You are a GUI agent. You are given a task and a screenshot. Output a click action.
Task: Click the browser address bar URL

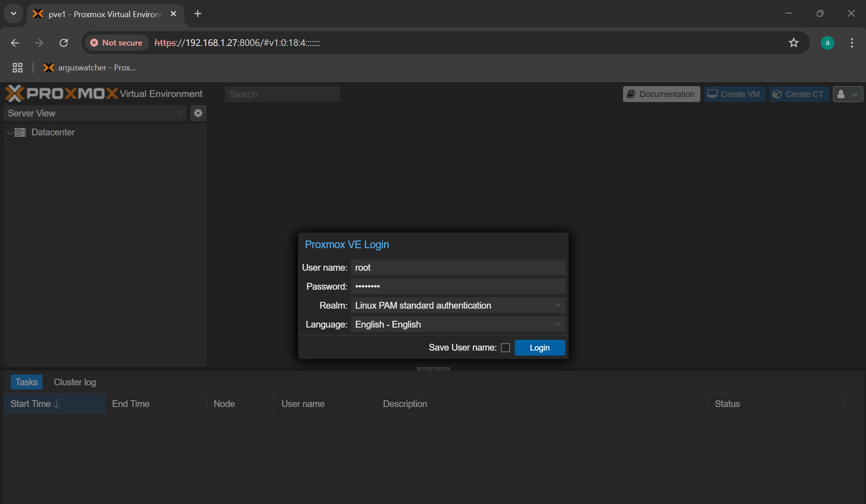click(x=237, y=43)
